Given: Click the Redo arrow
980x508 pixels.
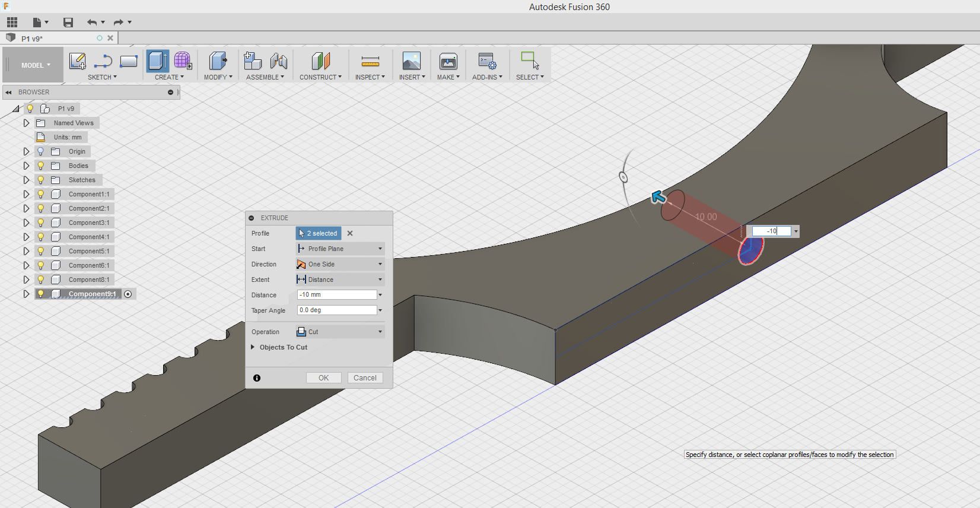Looking at the screenshot, I should [118, 23].
